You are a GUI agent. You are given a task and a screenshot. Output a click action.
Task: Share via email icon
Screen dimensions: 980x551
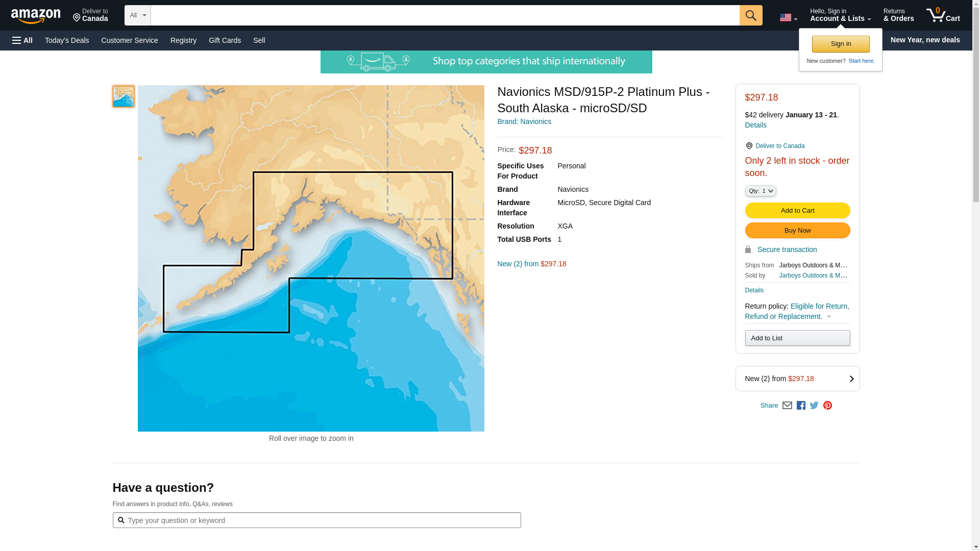(787, 406)
